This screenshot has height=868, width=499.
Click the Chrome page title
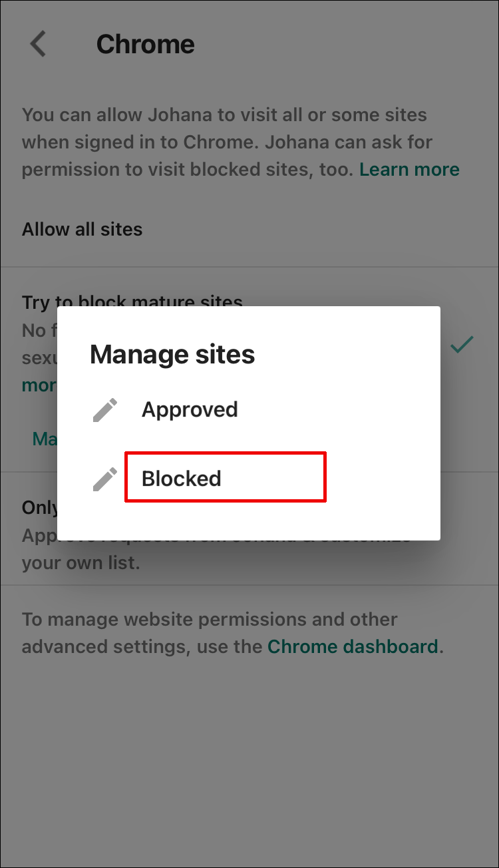146,45
